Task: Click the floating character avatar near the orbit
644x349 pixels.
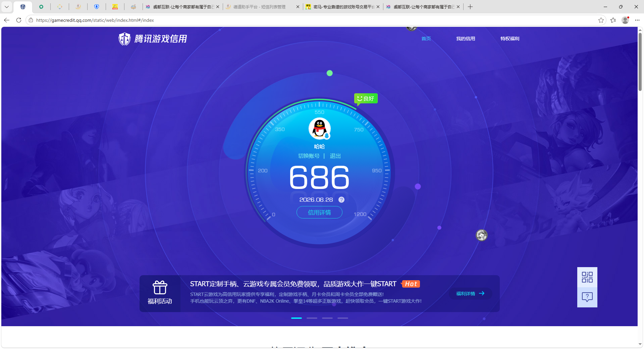Action: coord(482,235)
